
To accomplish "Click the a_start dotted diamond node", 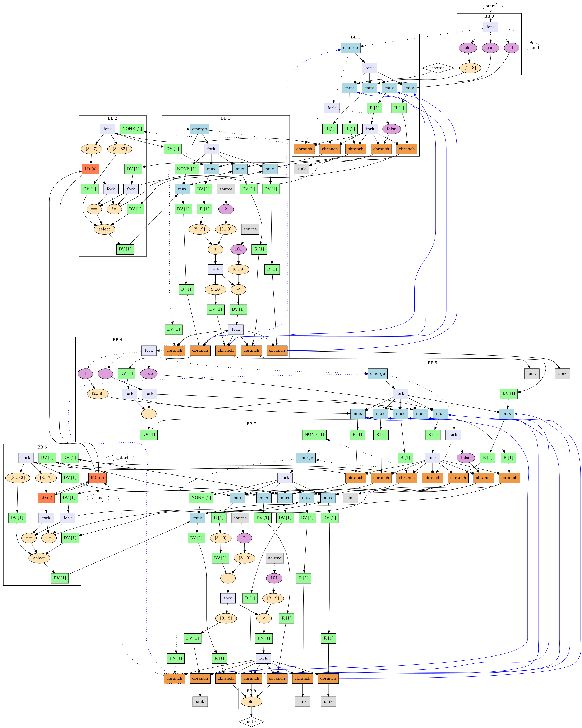I will coord(121,458).
